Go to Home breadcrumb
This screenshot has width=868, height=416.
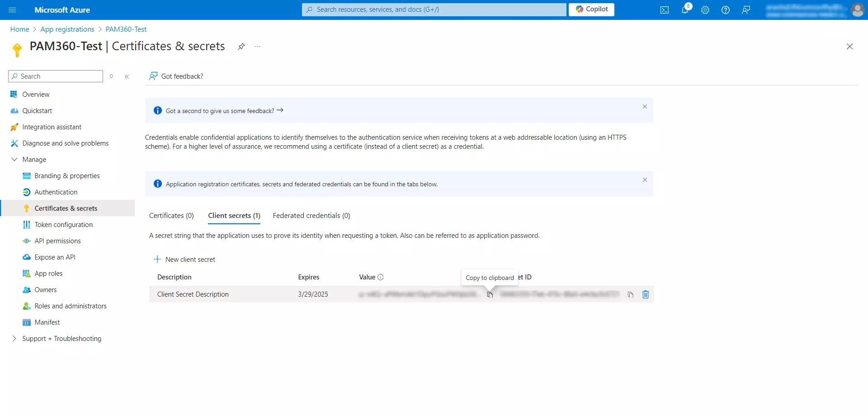tap(20, 29)
